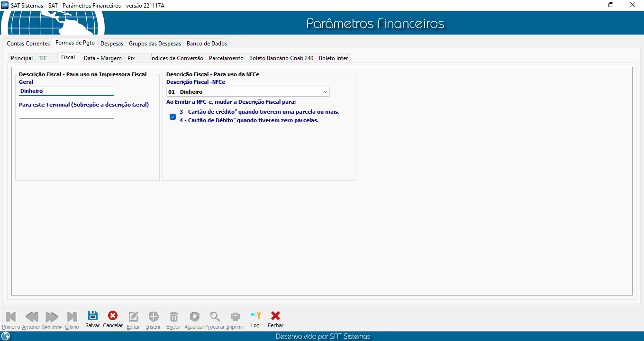
Task: Expand the Descrição Fiscal -NFCe dropdown
Action: point(325,92)
